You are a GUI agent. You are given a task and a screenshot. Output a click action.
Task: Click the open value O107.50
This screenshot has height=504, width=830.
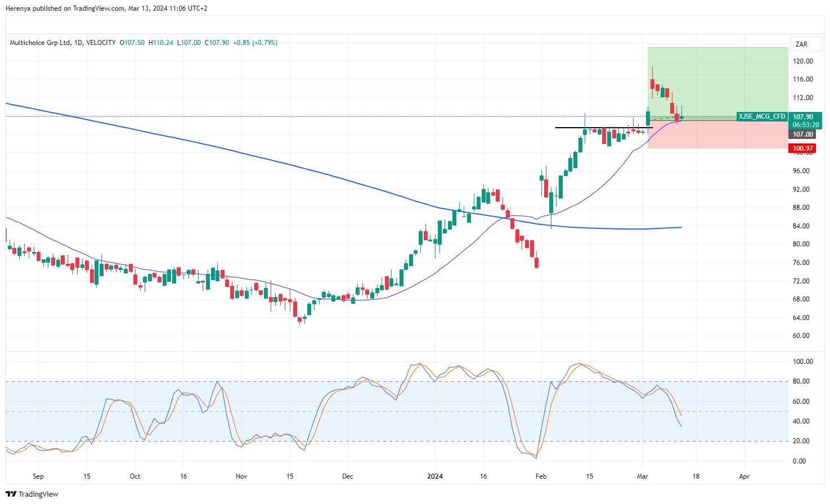coord(132,43)
